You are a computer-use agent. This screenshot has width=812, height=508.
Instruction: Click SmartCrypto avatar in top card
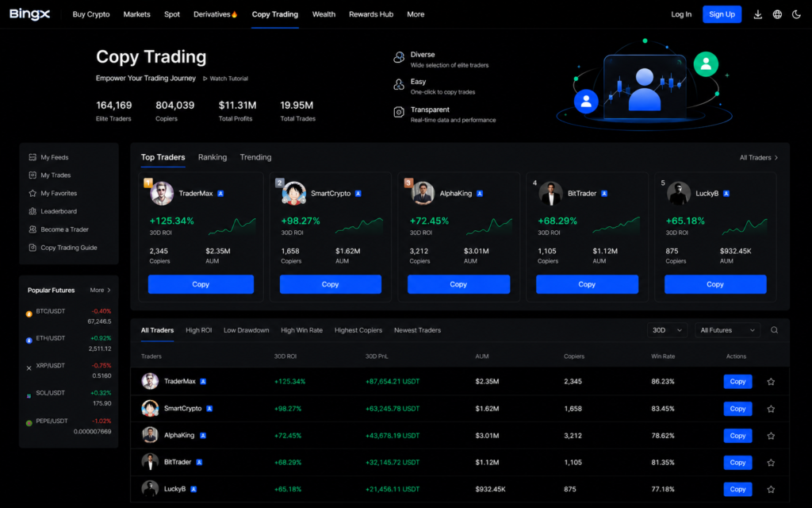point(293,194)
